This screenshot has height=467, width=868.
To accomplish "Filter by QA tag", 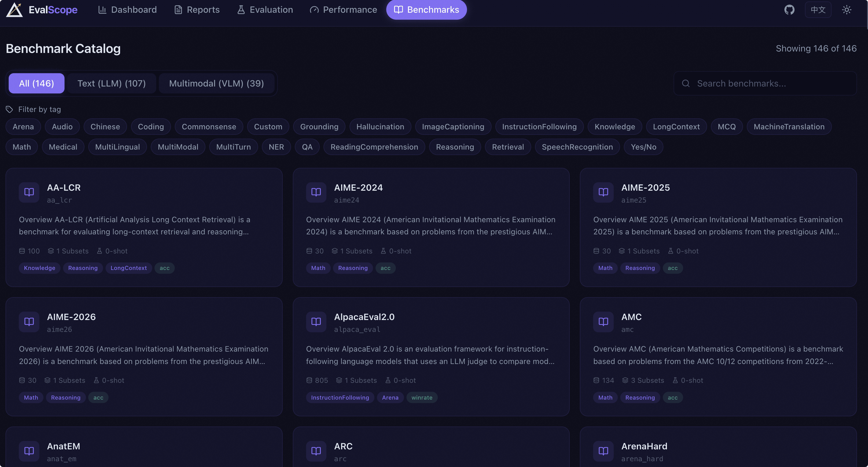I will 307,147.
